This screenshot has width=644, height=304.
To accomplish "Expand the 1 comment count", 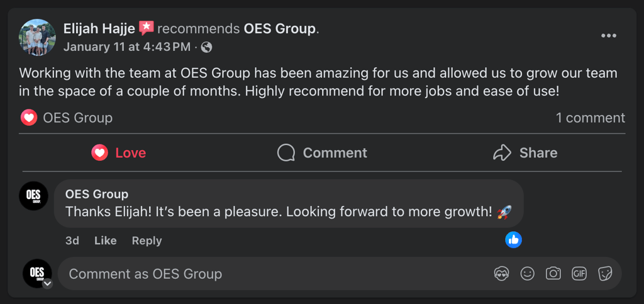I will tap(590, 117).
